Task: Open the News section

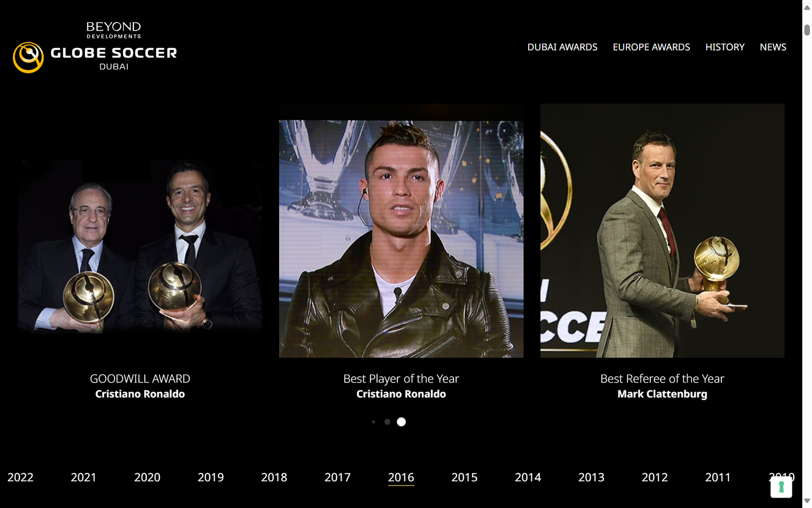Action: pos(773,47)
